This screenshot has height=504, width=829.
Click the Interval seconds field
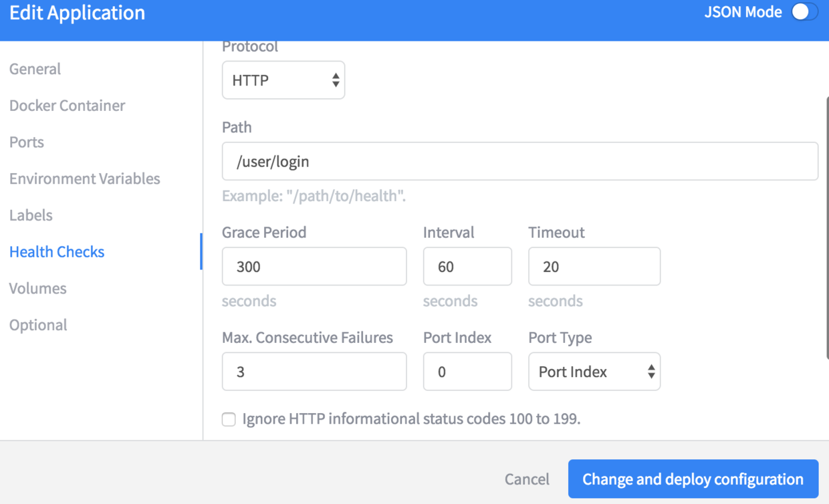(x=467, y=267)
